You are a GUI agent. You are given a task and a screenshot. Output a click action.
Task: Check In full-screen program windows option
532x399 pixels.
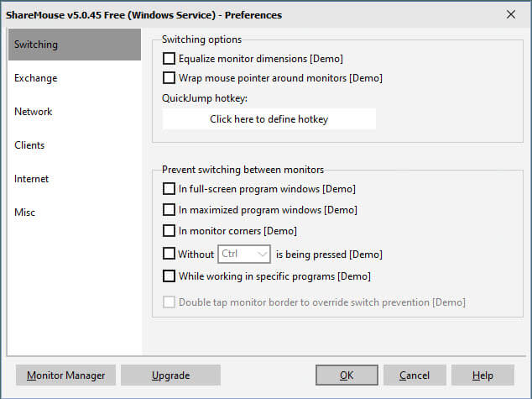[x=169, y=188]
